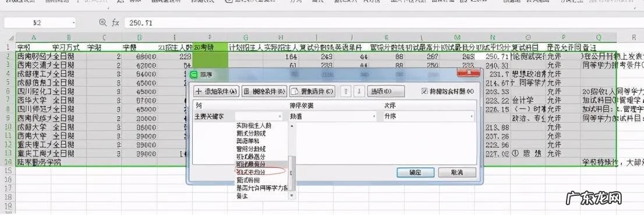644x215 pixels.
Task: Open the 主要关键字 column dropdown
Action: coord(259,116)
